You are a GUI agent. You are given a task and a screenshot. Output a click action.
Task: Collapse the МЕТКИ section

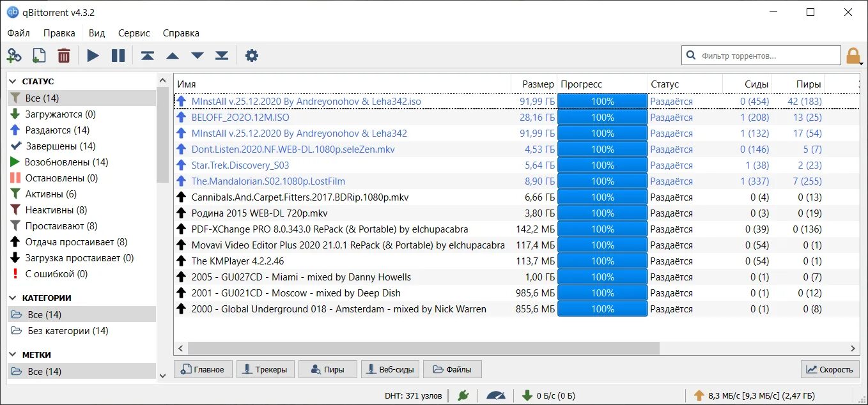point(13,355)
